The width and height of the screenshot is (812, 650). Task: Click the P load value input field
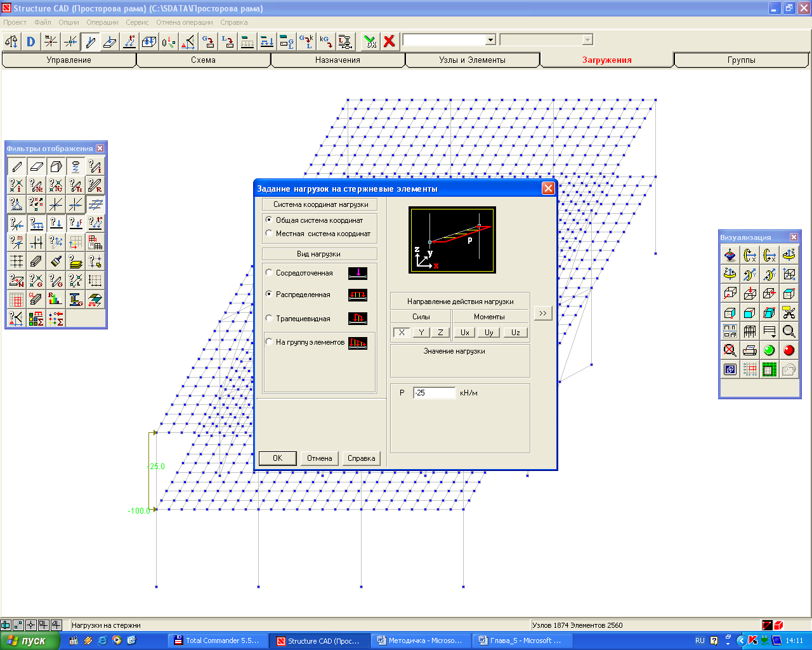435,393
